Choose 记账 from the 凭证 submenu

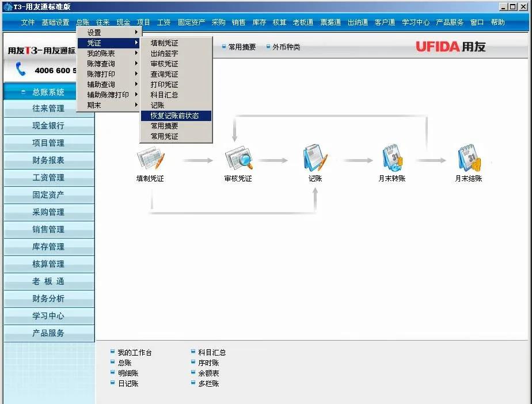click(x=176, y=105)
